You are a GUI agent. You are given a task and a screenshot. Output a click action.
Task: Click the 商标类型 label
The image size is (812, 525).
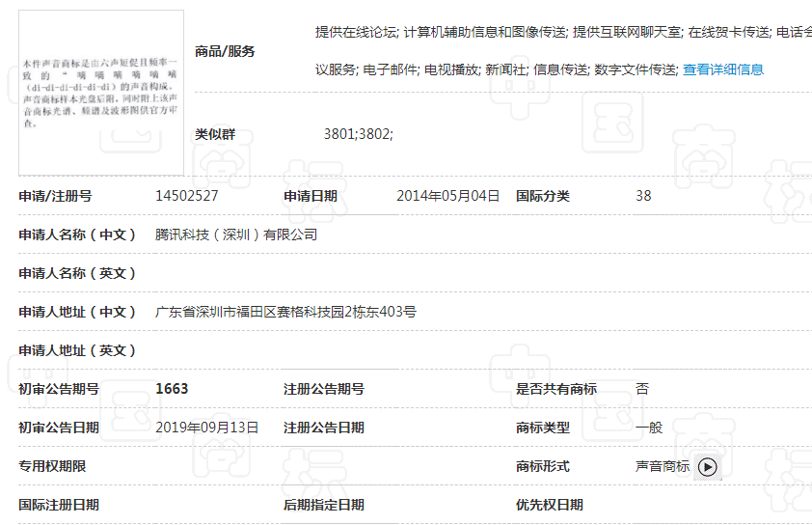pyautogui.click(x=543, y=428)
